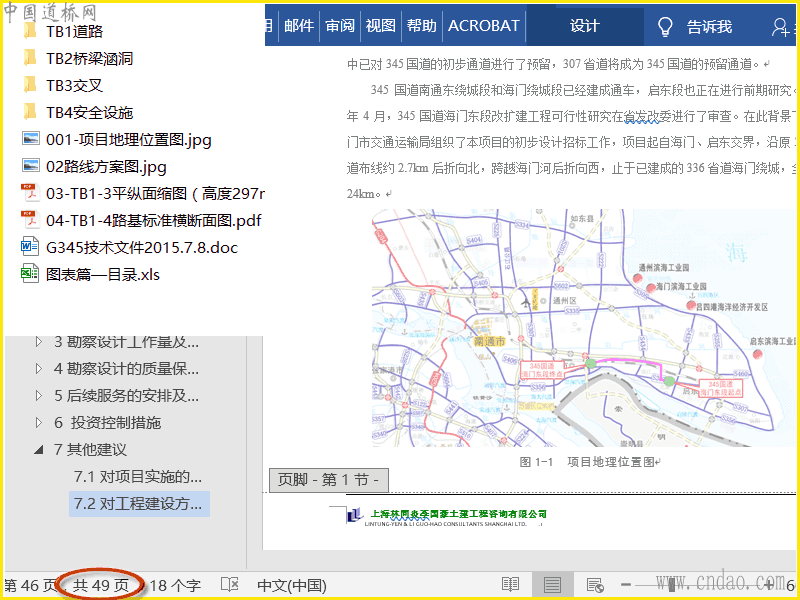Switch to Web Layout view icon
The image size is (800, 600).
[594, 585]
